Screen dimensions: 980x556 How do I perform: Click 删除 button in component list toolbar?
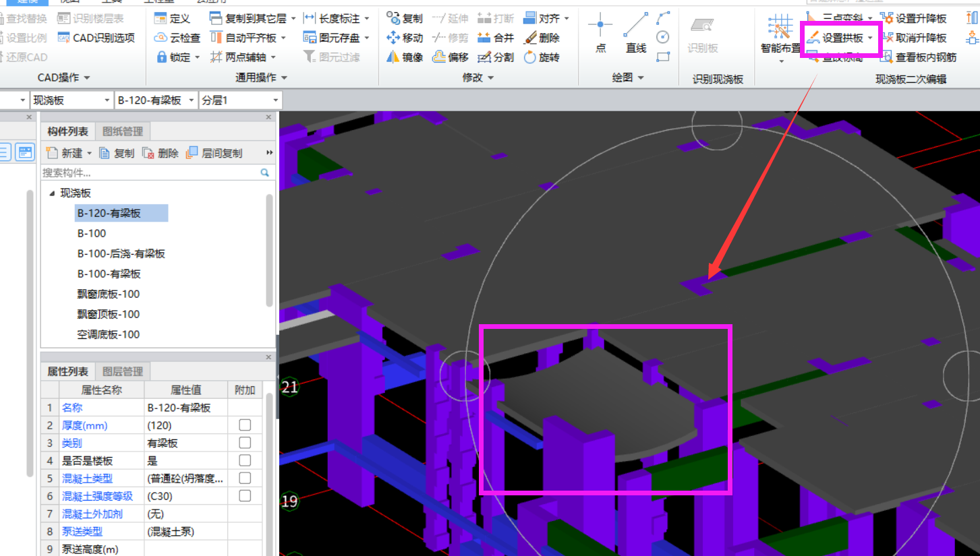click(161, 154)
